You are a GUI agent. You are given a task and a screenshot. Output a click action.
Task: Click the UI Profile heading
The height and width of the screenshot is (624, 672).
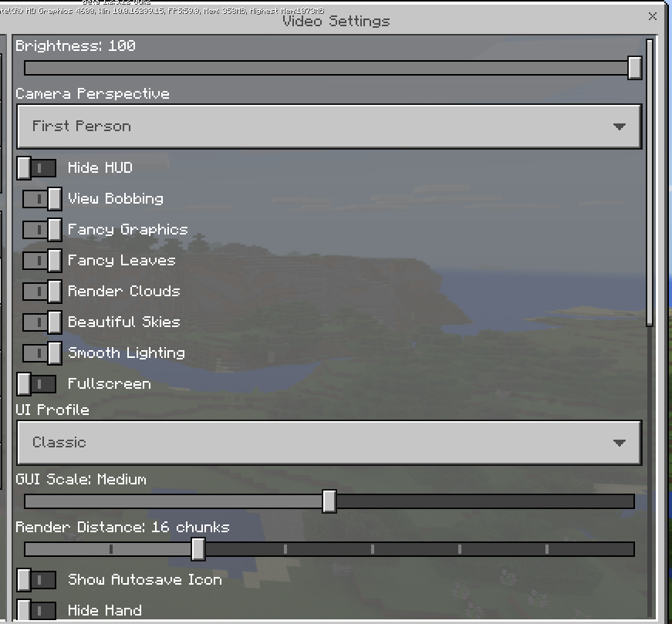click(52, 410)
